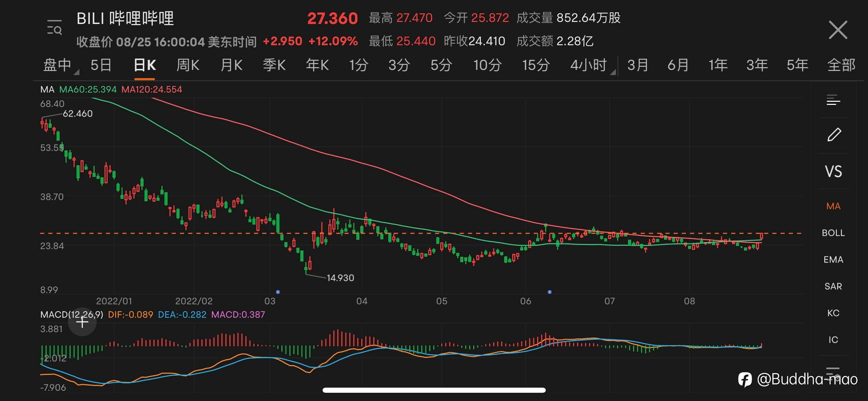
Task: Click the plus button near MACD
Action: coord(82,322)
